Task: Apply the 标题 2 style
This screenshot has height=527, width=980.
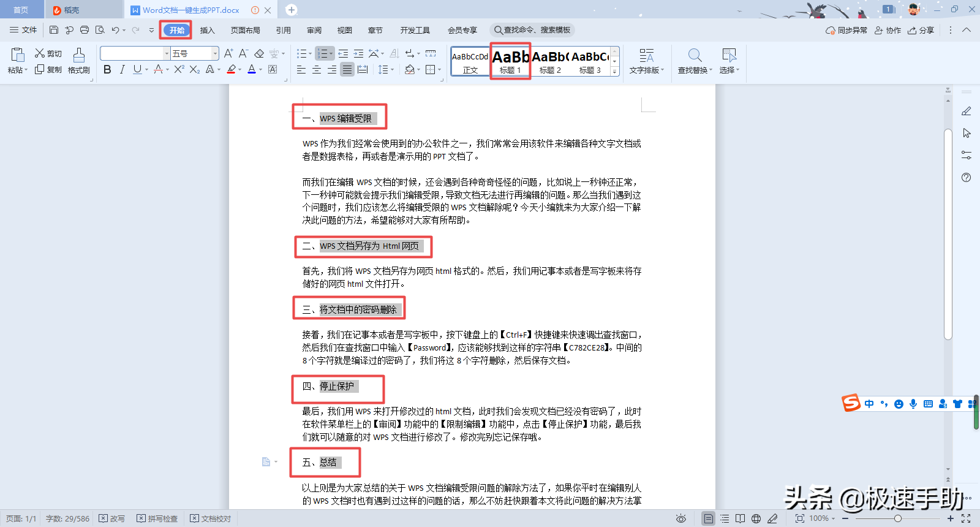Action: click(550, 61)
